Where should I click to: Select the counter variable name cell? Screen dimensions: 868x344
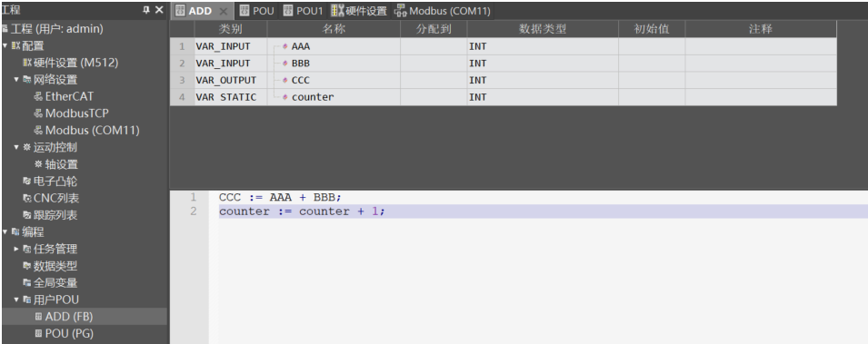pyautogui.click(x=334, y=97)
